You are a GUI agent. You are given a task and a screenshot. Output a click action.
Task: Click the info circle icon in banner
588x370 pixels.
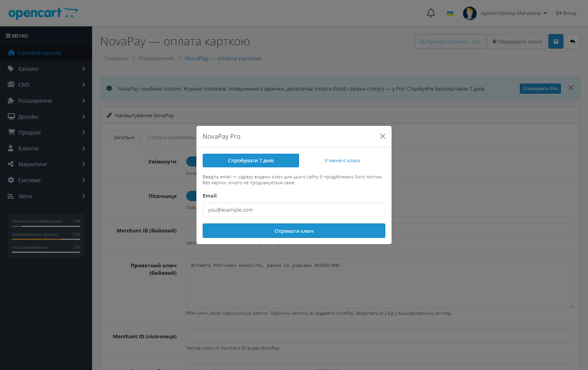click(109, 89)
